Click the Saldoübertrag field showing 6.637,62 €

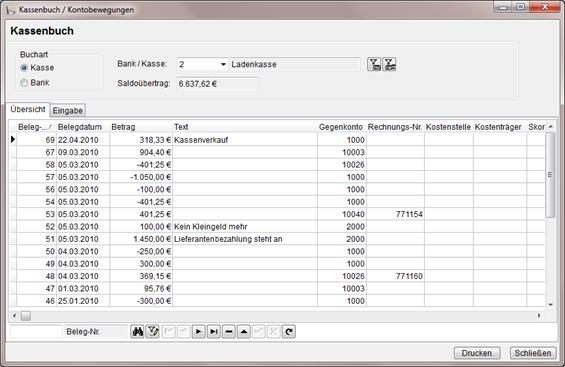pos(217,84)
